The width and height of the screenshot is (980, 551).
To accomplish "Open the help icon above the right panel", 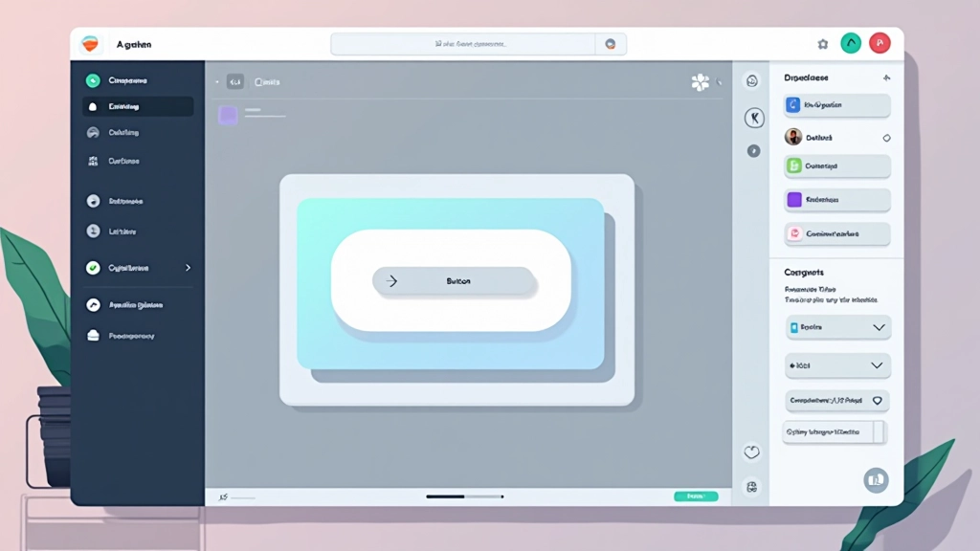I will point(751,81).
